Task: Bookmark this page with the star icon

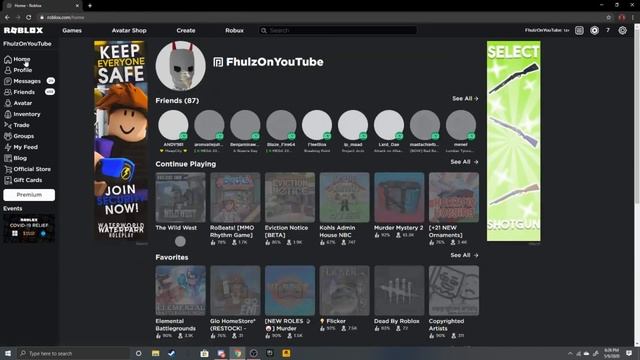Action: 609,18
